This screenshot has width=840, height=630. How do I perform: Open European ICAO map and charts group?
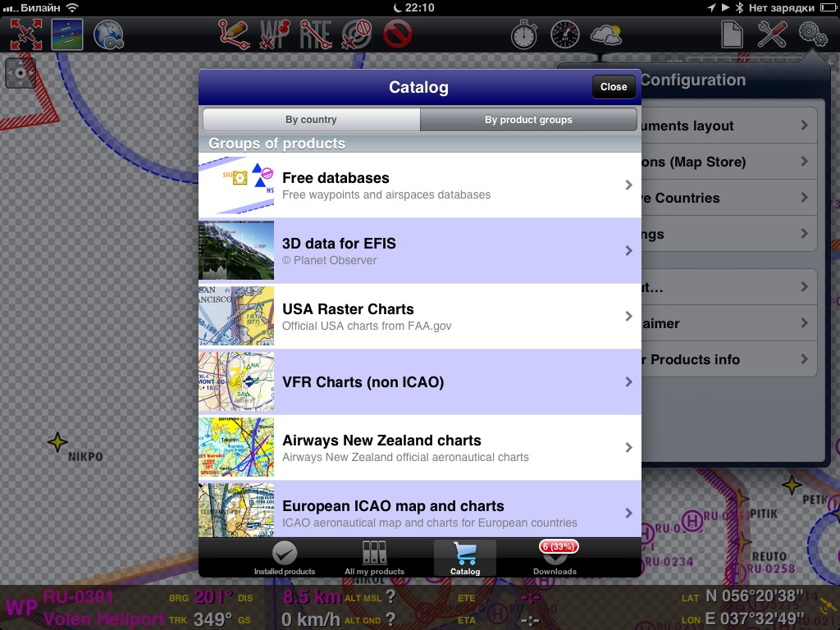[419, 513]
